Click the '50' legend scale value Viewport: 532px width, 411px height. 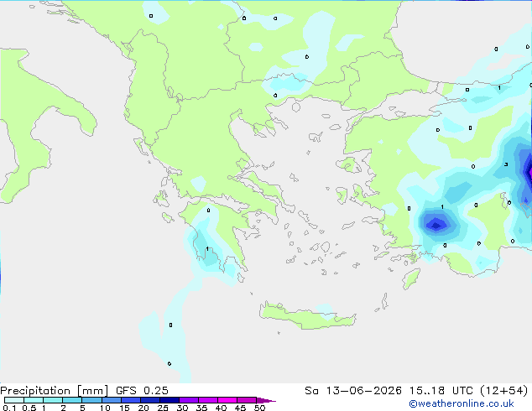[x=259, y=408]
